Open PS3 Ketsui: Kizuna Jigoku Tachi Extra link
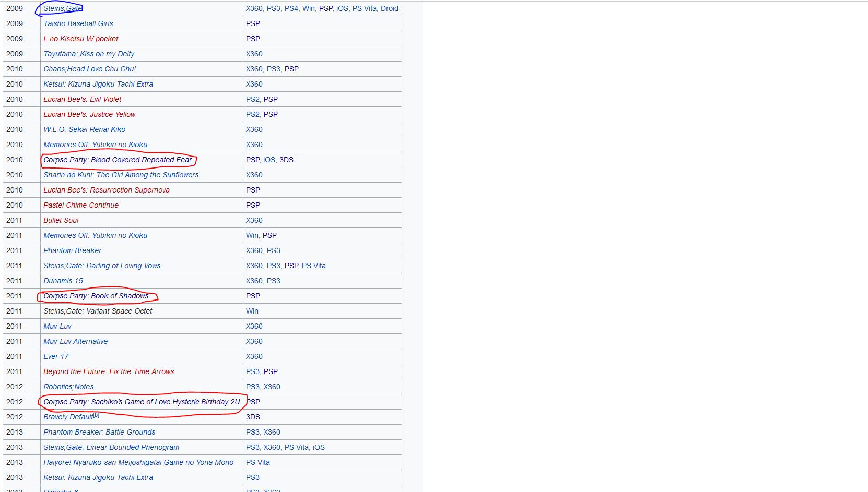 98,477
